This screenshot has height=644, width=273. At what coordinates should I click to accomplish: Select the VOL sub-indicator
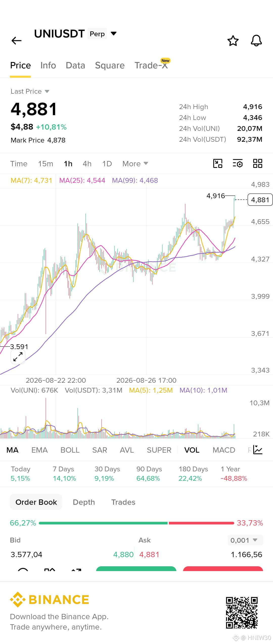[192, 450]
